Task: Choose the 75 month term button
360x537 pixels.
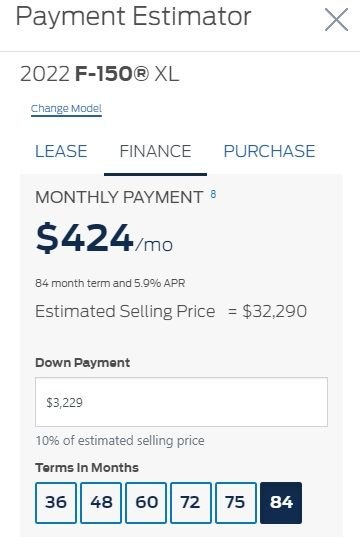Action: [x=236, y=503]
